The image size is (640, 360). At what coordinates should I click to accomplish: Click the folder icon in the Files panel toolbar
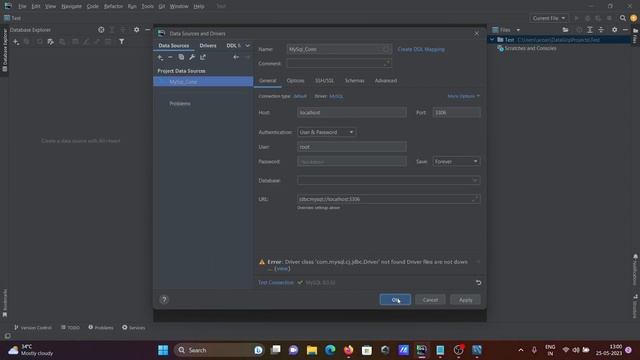(565, 30)
